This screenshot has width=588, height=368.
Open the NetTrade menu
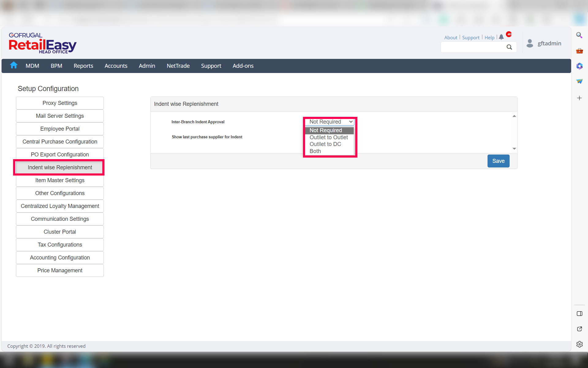[178, 66]
